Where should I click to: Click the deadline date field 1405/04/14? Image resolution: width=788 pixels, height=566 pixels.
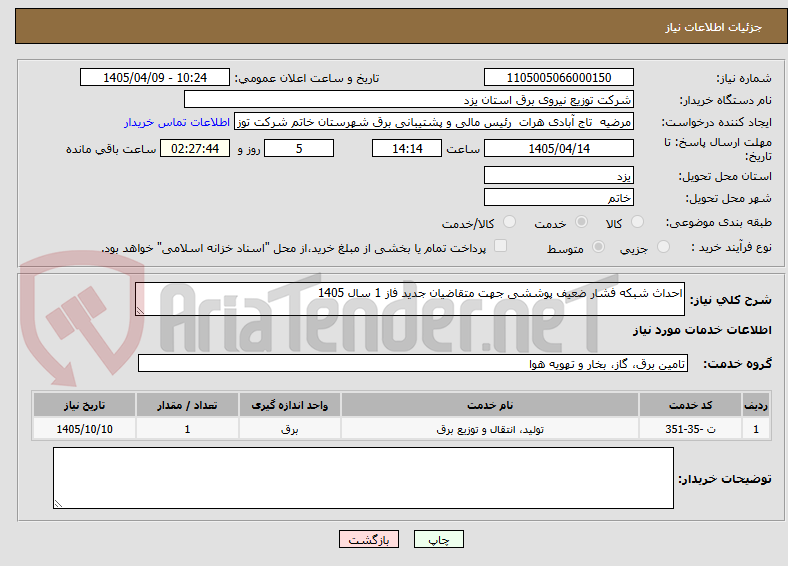(558, 148)
